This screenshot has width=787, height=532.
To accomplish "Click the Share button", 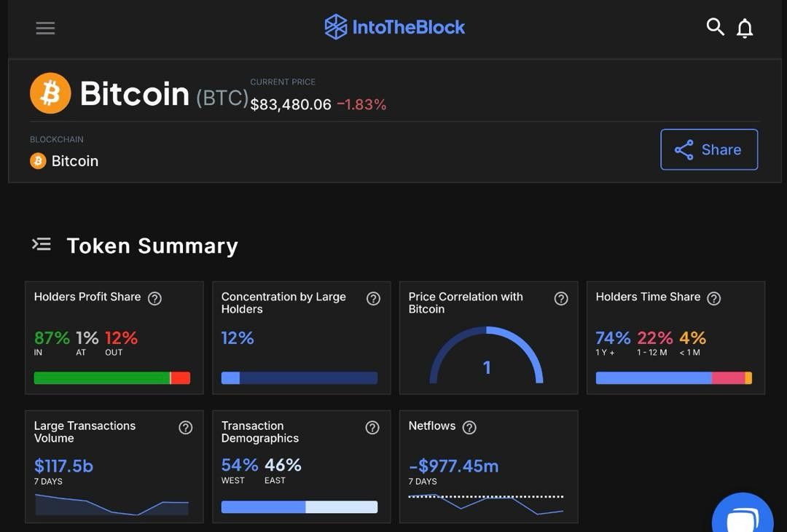I will 708,149.
